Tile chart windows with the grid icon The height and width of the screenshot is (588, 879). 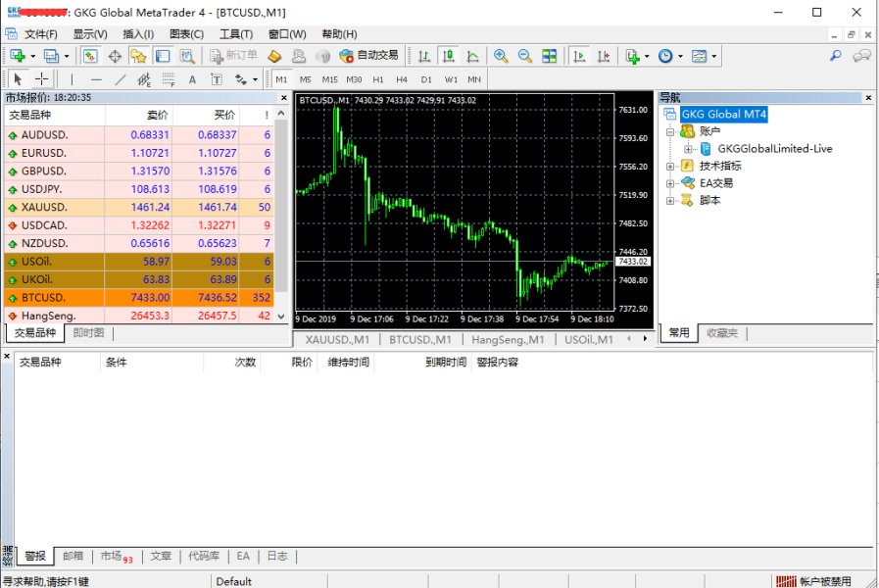point(549,56)
